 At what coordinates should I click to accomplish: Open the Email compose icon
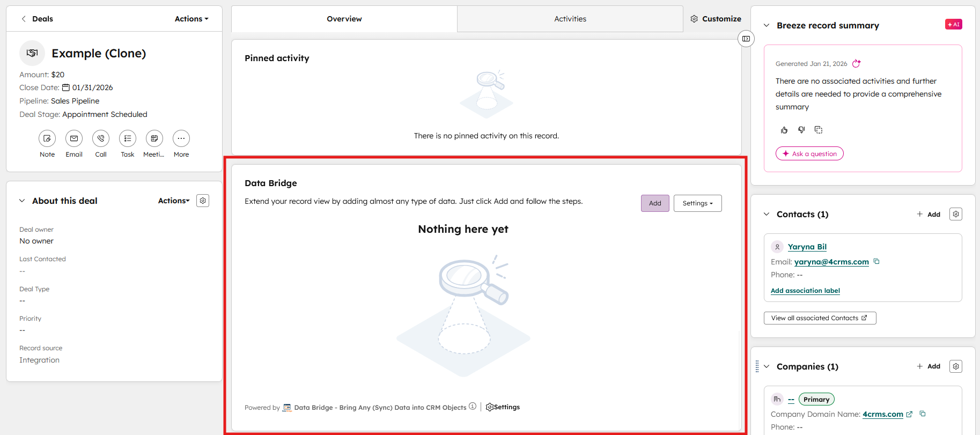74,138
